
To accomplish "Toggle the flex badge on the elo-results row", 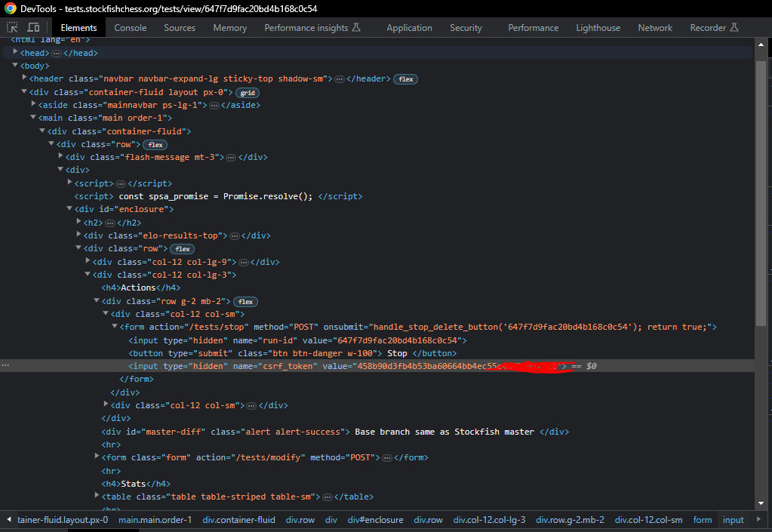I will click(182, 248).
